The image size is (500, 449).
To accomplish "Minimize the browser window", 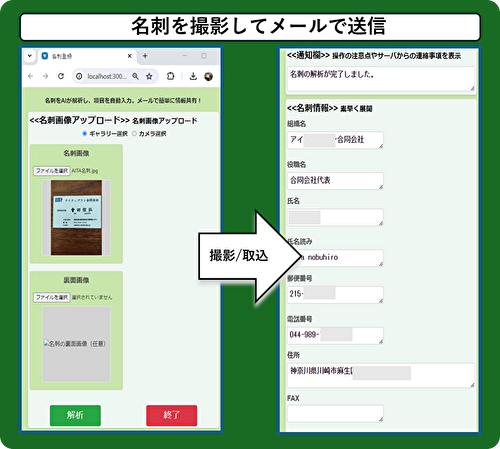I will [x=185, y=56].
